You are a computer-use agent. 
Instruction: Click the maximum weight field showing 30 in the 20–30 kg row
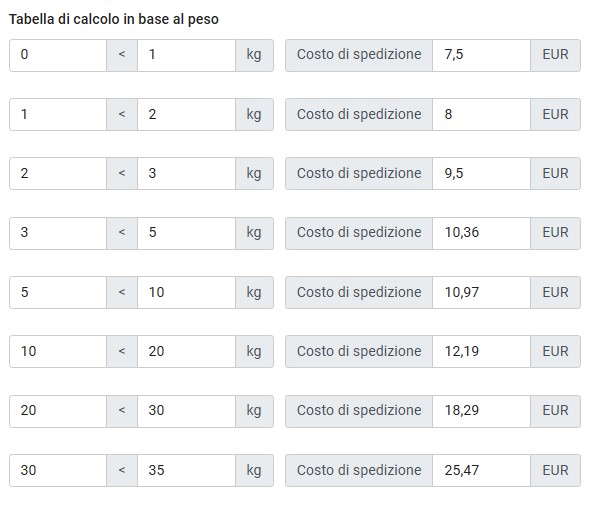[186, 411]
